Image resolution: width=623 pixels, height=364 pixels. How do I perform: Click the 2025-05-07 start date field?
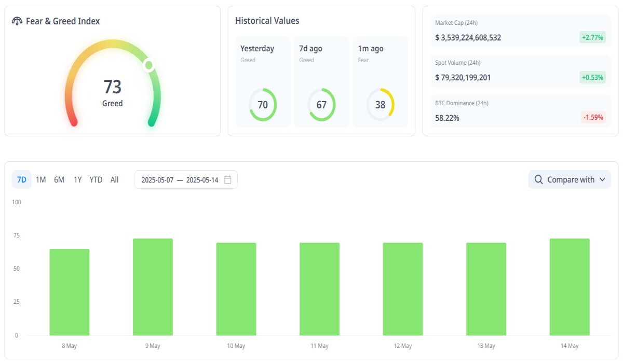157,180
